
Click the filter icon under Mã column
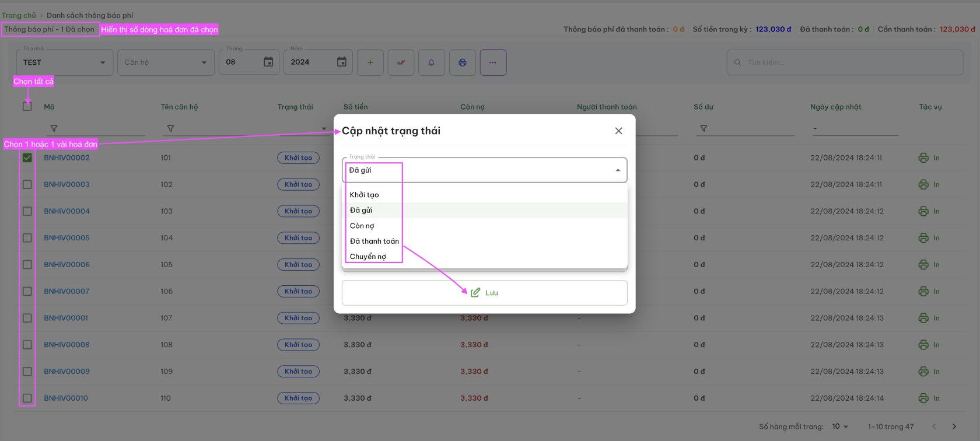tap(54, 128)
